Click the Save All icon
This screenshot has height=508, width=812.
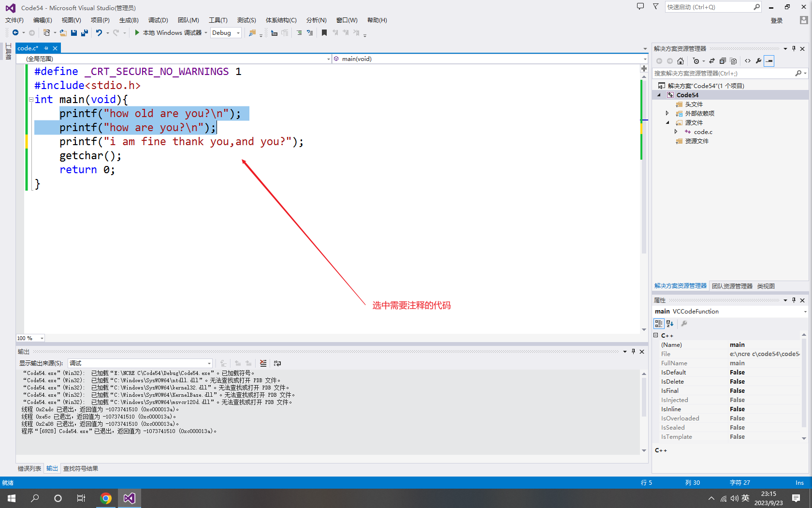click(84, 32)
